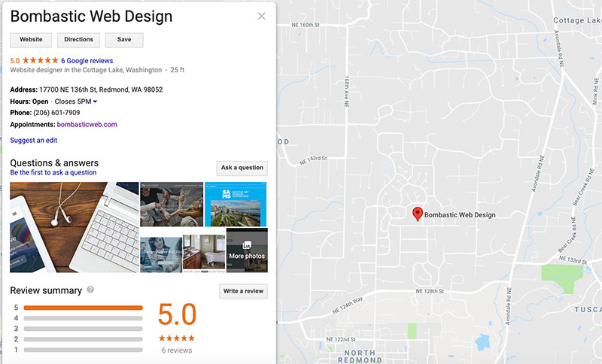
Task: Click Write a review button
Action: pos(243,291)
